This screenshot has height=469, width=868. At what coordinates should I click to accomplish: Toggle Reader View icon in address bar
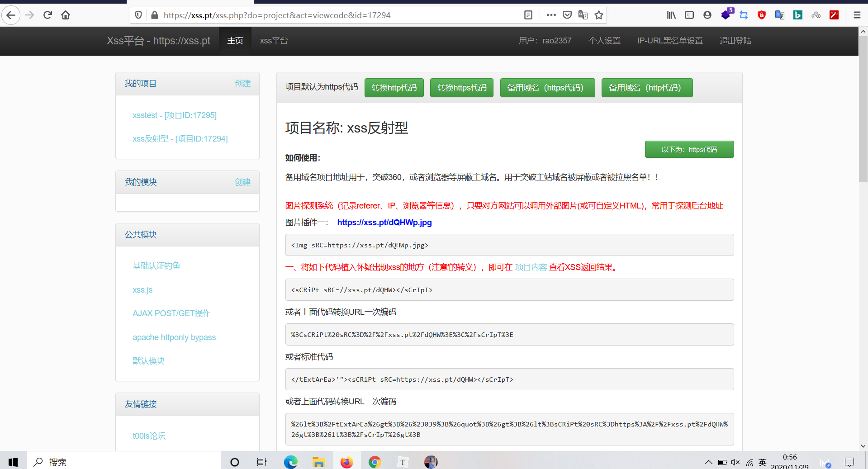(528, 15)
